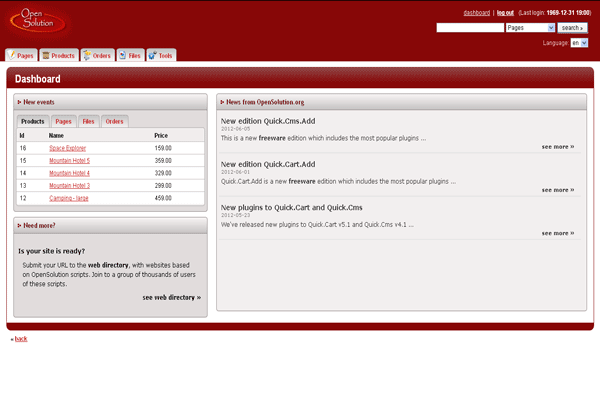Click the Files tab document icon
This screenshot has width=600, height=400.
(122, 56)
